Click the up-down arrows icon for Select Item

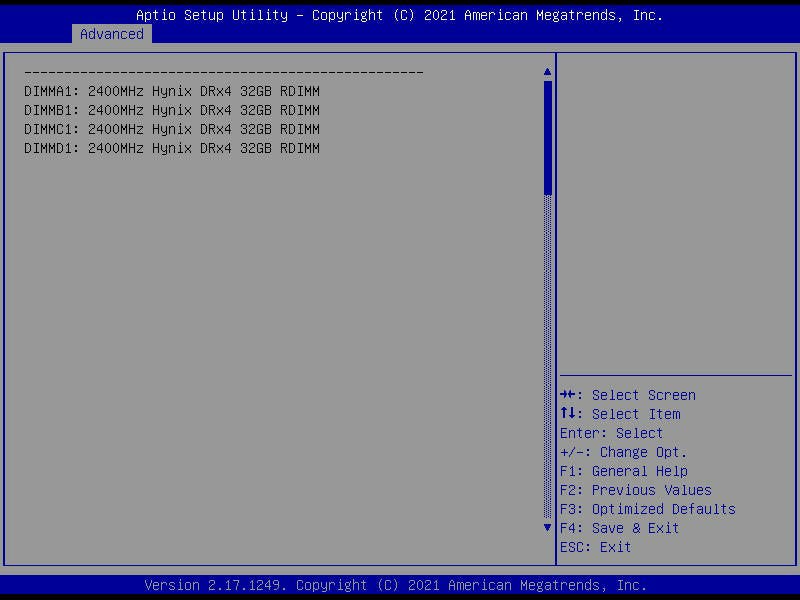click(571, 414)
